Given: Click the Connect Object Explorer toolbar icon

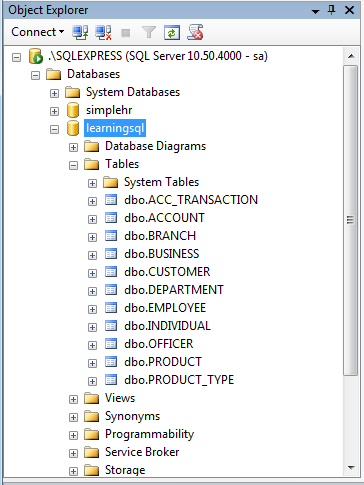Looking at the screenshot, I should coord(80,32).
